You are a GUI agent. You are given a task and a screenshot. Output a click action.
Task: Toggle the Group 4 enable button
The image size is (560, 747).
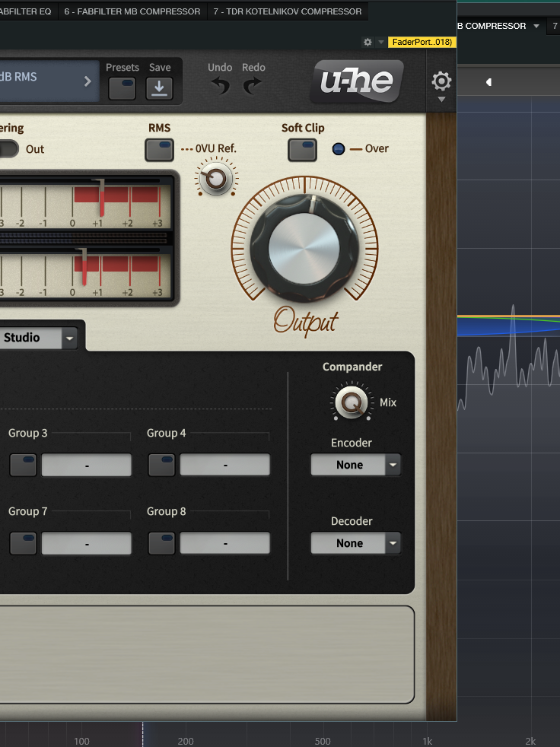161,465
